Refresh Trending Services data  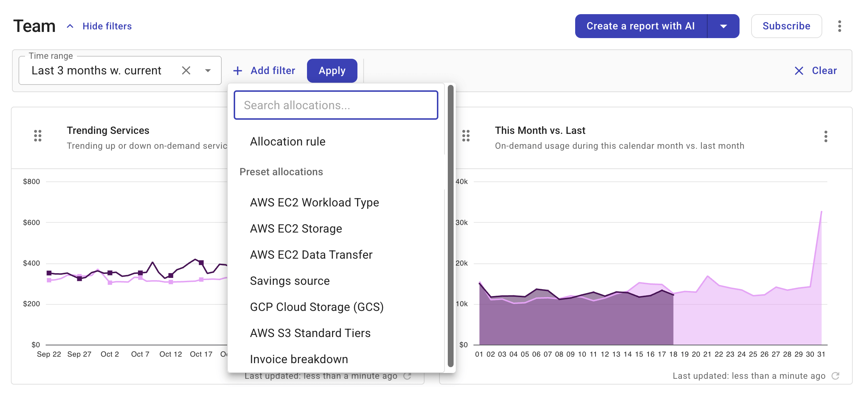[x=408, y=376]
